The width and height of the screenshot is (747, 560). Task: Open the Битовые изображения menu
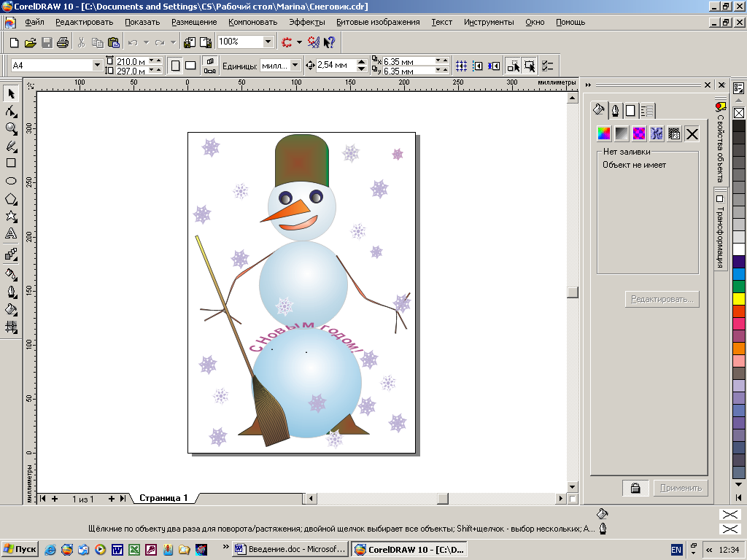[x=378, y=22]
